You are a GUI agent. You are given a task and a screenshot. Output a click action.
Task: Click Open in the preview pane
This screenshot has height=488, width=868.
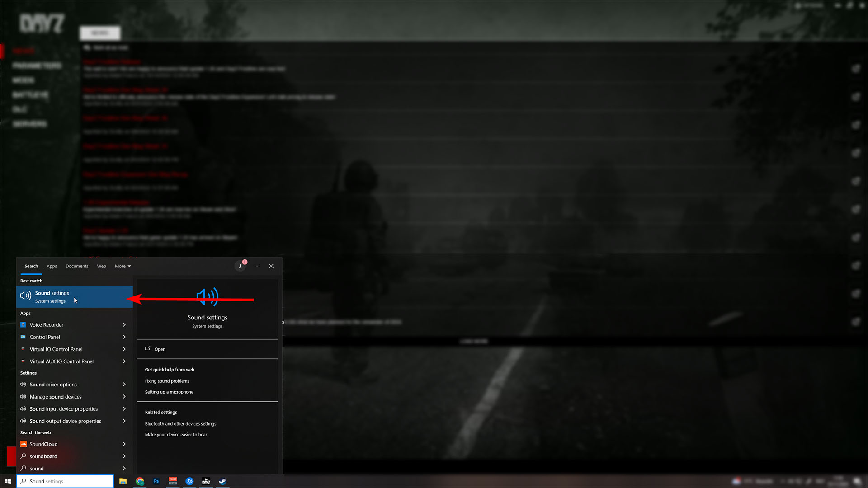pos(160,349)
